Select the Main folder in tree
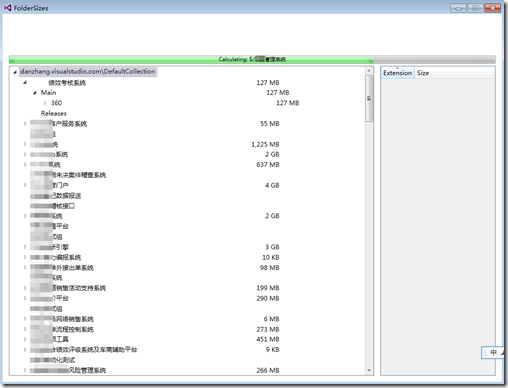The image size is (508, 388). tap(48, 93)
